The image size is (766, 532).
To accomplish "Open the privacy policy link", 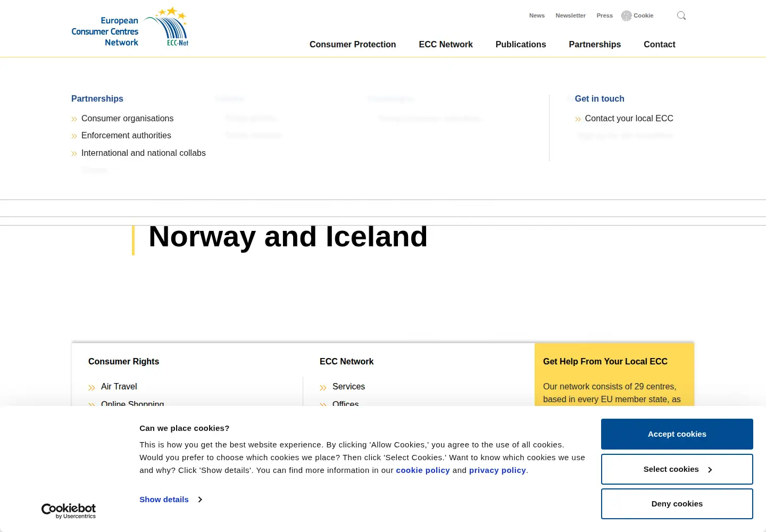I will [497, 470].
